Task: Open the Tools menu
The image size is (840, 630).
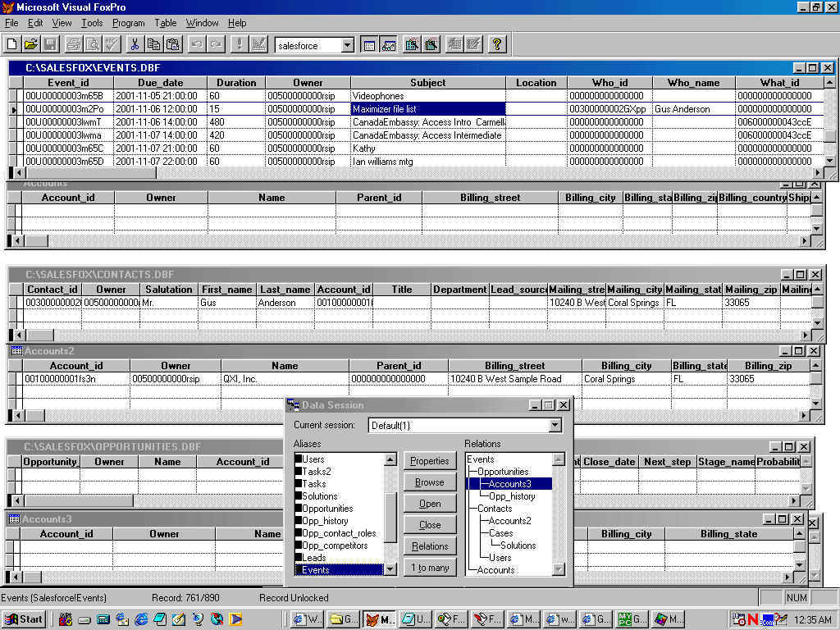Action: [92, 23]
